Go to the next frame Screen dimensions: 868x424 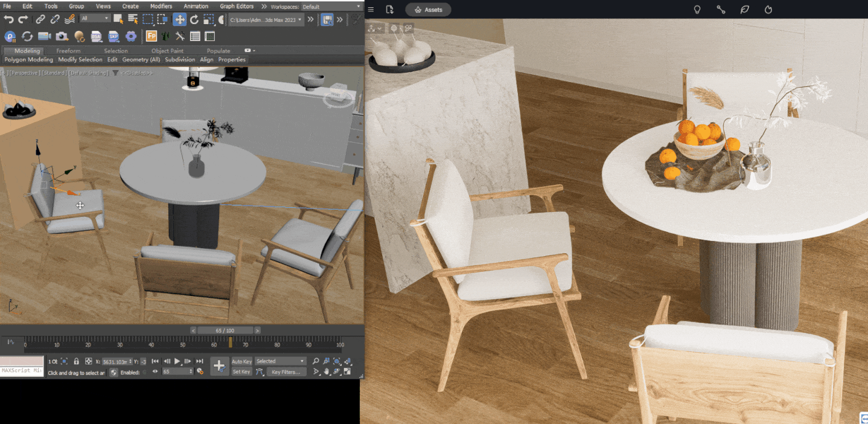[188, 361]
